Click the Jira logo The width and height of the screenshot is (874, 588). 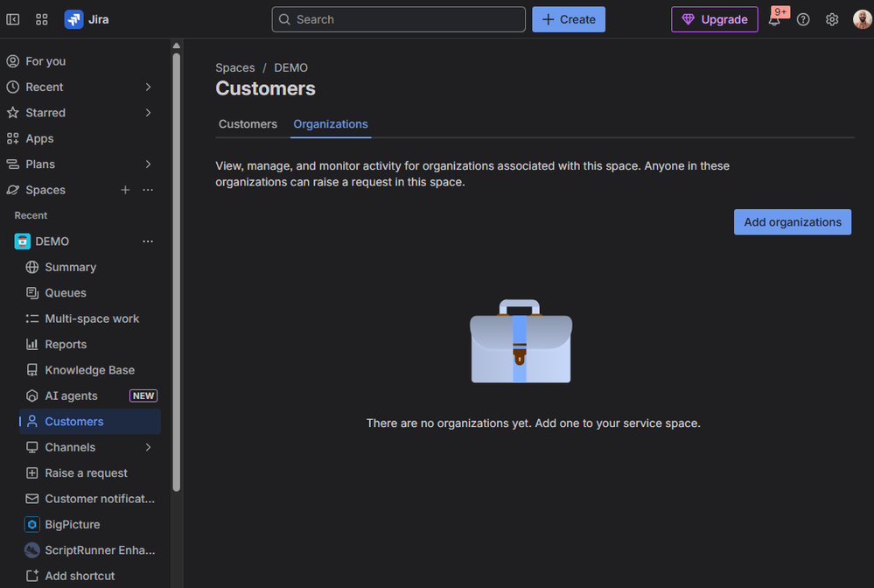(73, 19)
